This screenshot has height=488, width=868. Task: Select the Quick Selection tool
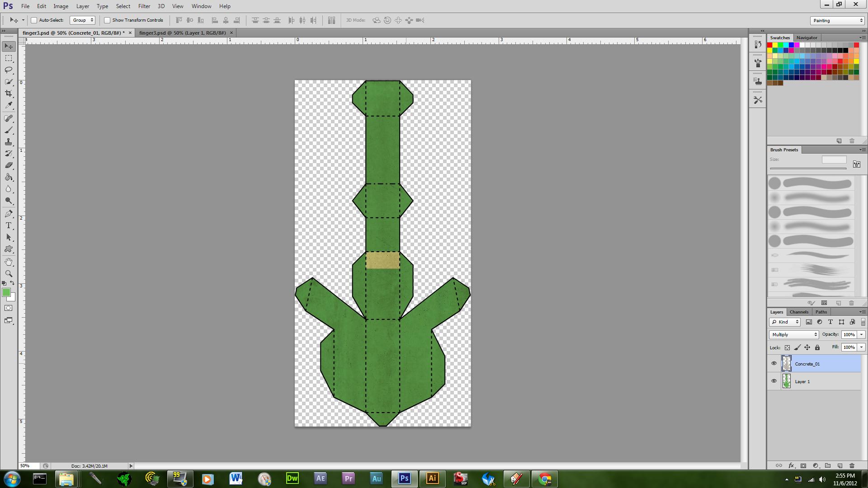click(x=9, y=82)
